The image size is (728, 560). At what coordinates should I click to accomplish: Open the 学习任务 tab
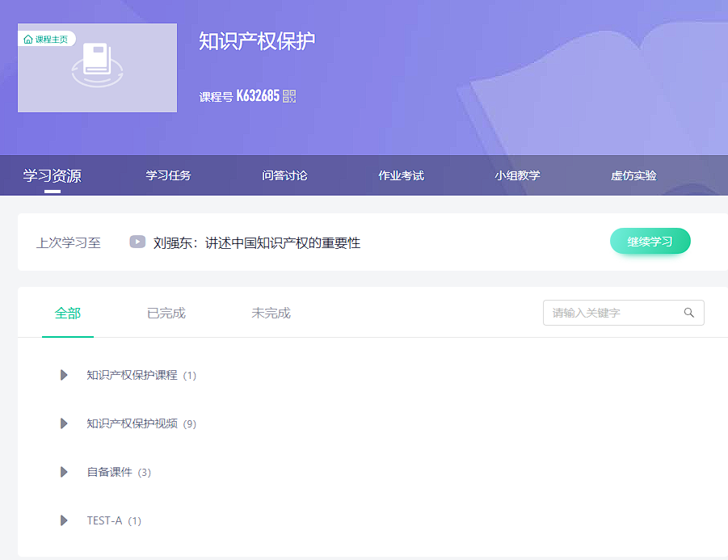(x=168, y=175)
